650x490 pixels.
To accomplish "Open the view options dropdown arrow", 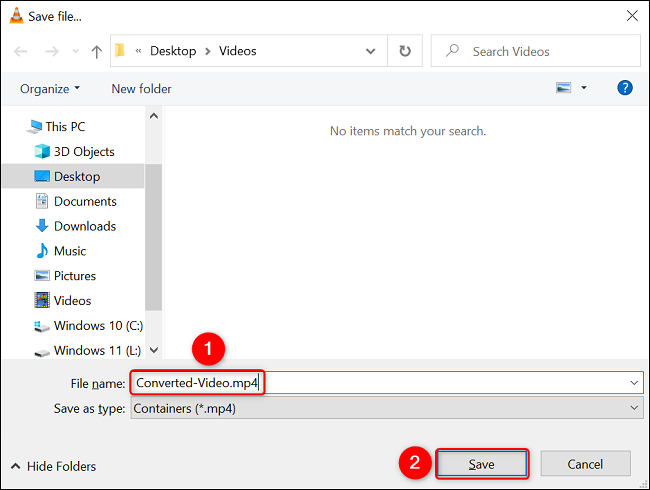I will [584, 88].
